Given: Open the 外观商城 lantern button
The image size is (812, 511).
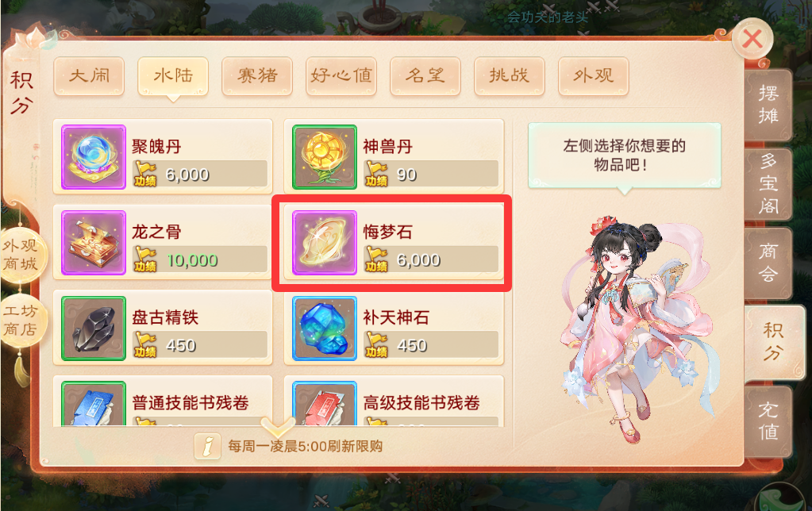Looking at the screenshot, I should 21,255.
